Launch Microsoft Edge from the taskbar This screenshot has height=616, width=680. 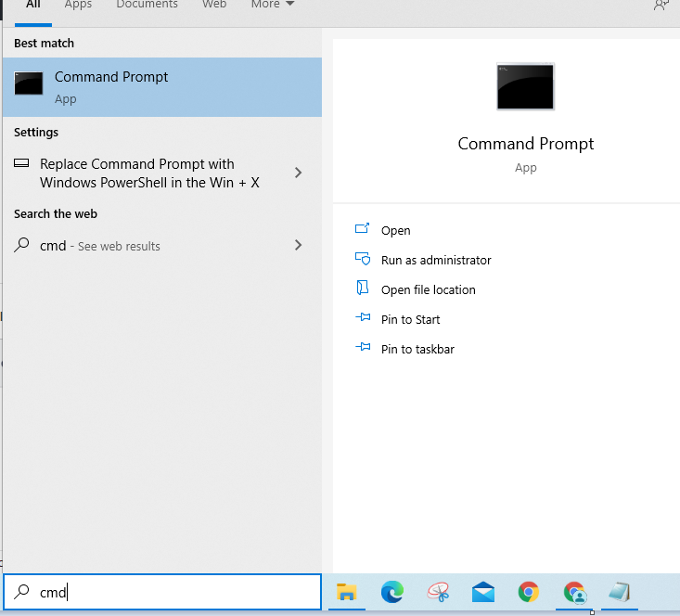pyautogui.click(x=392, y=592)
